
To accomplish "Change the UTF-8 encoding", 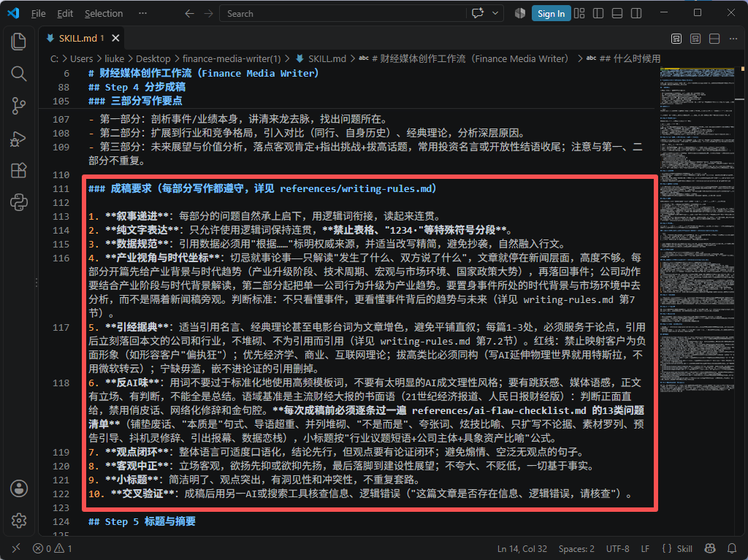I will (617, 548).
